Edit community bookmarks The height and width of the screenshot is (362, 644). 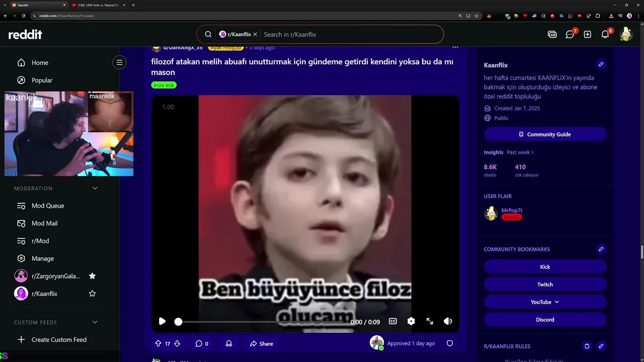point(601,249)
